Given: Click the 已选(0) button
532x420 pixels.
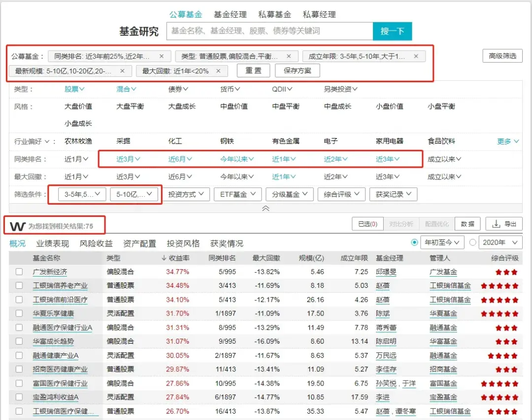Looking at the screenshot, I should point(368,224).
